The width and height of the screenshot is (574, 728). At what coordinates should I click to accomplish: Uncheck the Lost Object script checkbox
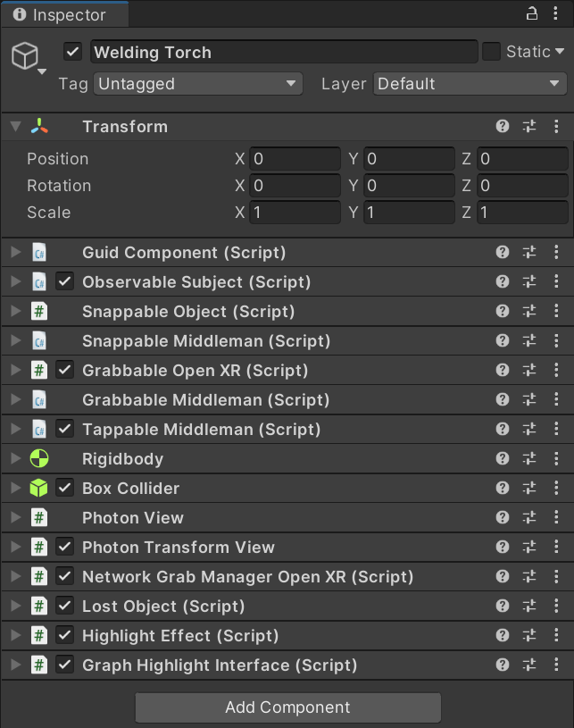click(64, 607)
